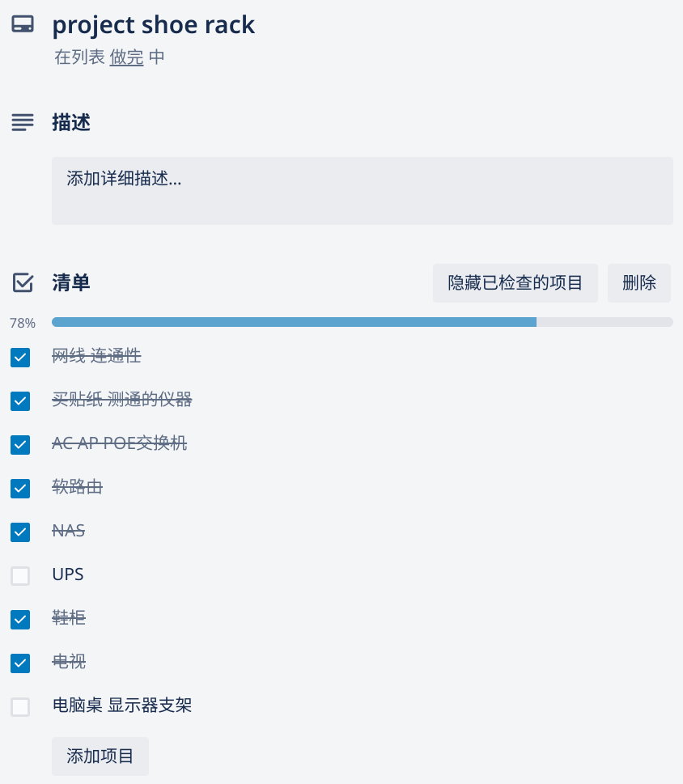683x784 pixels.
Task: Uncheck the 鞋柜 checkbox
Action: (x=20, y=619)
